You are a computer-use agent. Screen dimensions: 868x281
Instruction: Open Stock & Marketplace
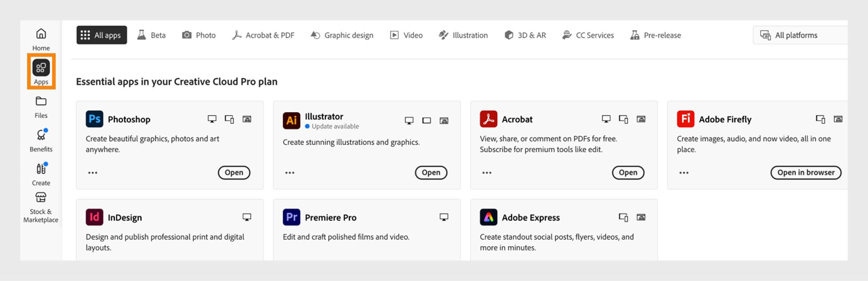(41, 208)
